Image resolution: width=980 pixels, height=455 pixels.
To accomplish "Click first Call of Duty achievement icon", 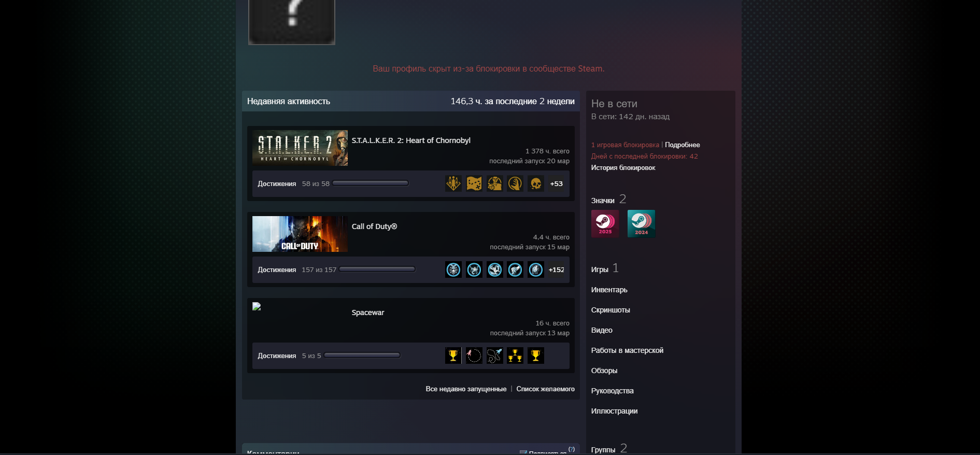I will tap(453, 269).
